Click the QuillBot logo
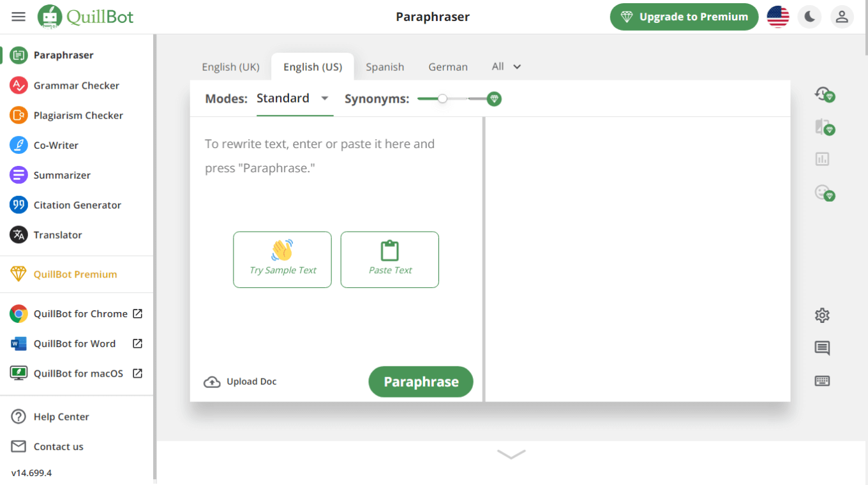 click(x=86, y=17)
